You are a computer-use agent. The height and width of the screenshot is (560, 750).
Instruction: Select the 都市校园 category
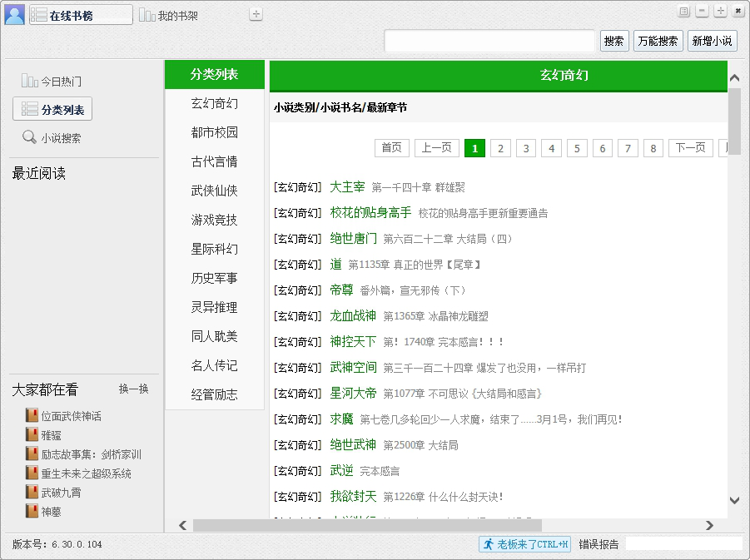214,132
